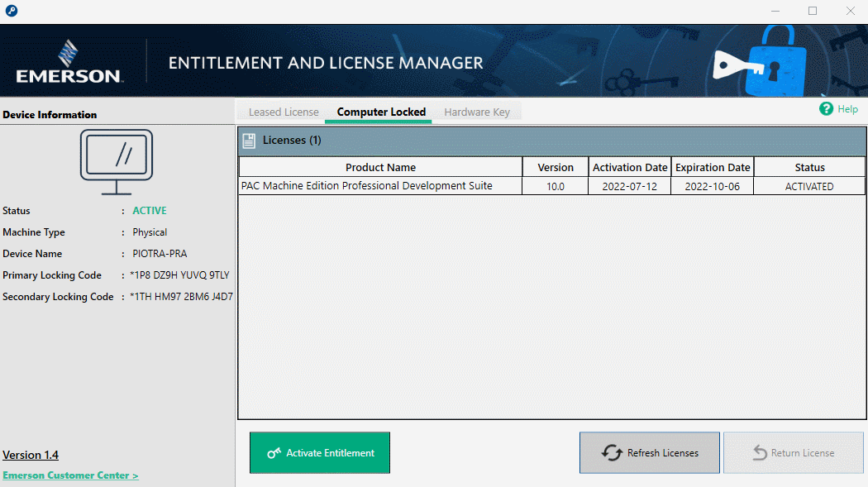This screenshot has width=868, height=487.
Task: Sort by the Product Name column header
Action: coord(380,167)
